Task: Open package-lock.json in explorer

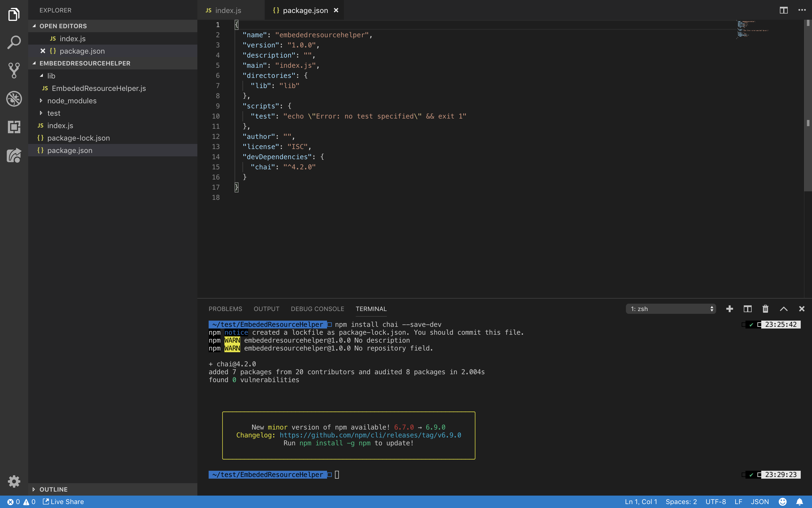Action: (x=113, y=138)
